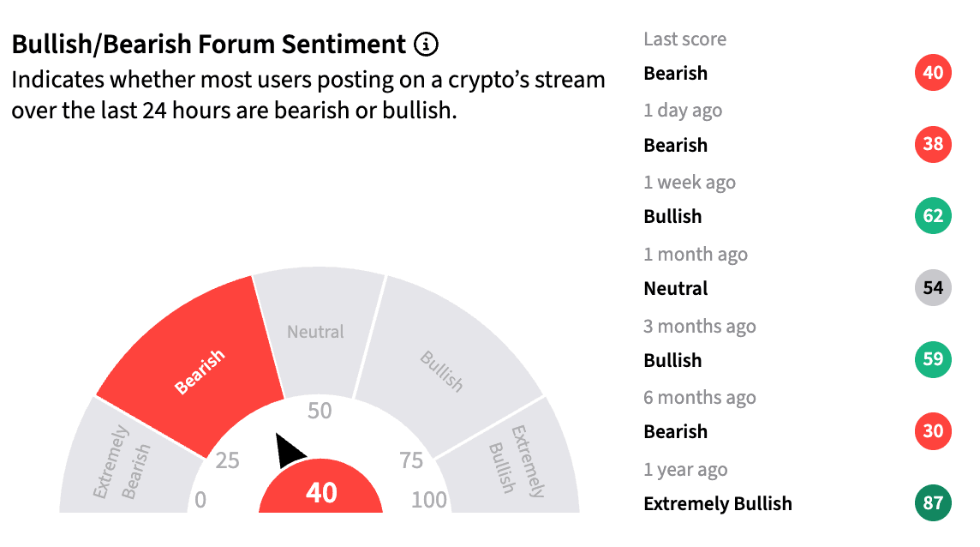Viewport: 980px width, 547px height.
Task: Select the 1 week ago label
Action: tap(690, 182)
